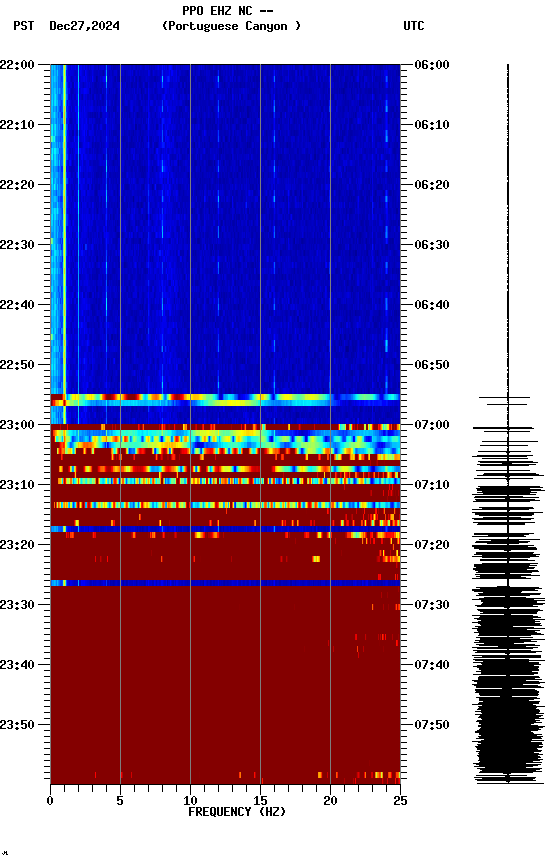This screenshot has width=552, height=864.
Task: Click the '25' frequency axis tick label
Action: click(x=400, y=801)
